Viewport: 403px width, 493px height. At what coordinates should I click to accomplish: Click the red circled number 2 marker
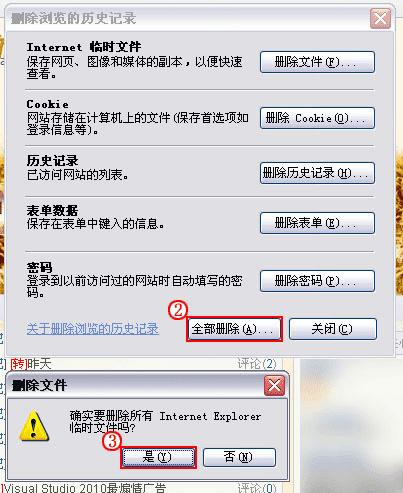click(178, 310)
